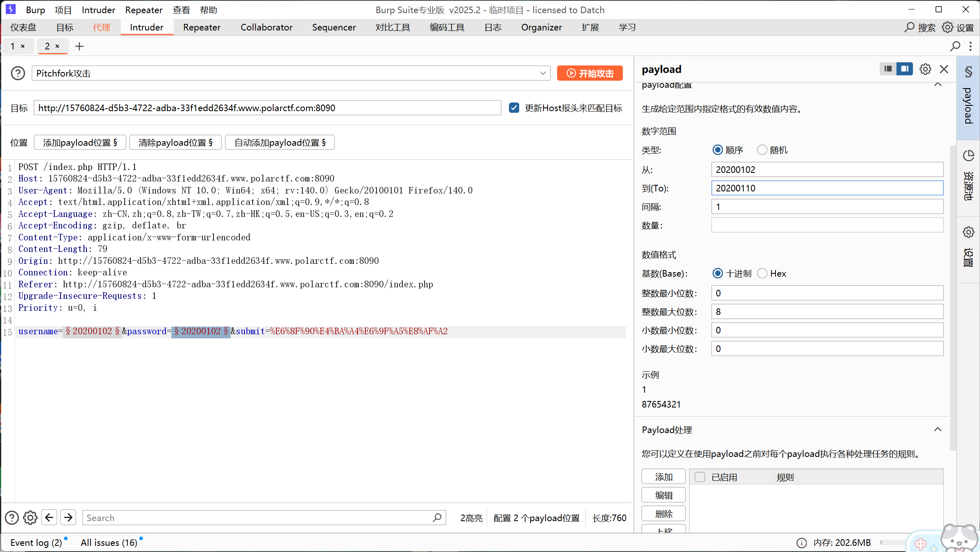Switch to the Repeater tab
Image resolution: width=980 pixels, height=552 pixels.
coord(202,27)
